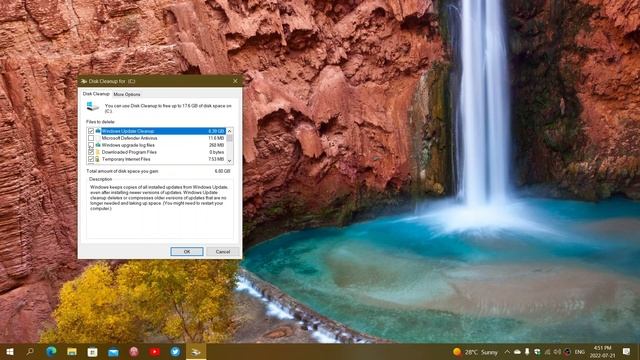Image resolution: width=640 pixels, height=360 pixels.
Task: Click the Windows upgrade log files icon
Action: tap(98, 145)
